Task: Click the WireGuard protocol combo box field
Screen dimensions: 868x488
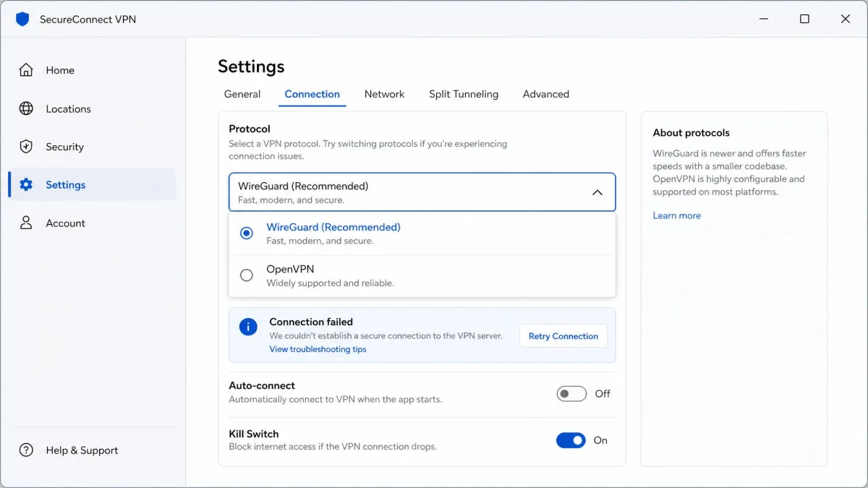Action: [422, 192]
